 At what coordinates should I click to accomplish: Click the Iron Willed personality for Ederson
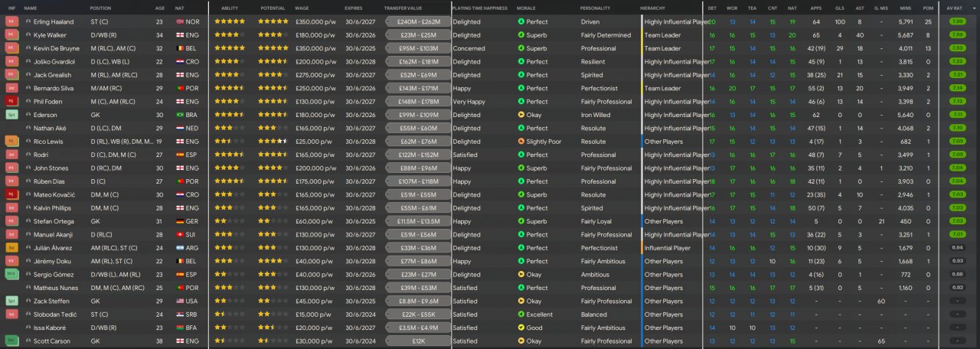[596, 115]
